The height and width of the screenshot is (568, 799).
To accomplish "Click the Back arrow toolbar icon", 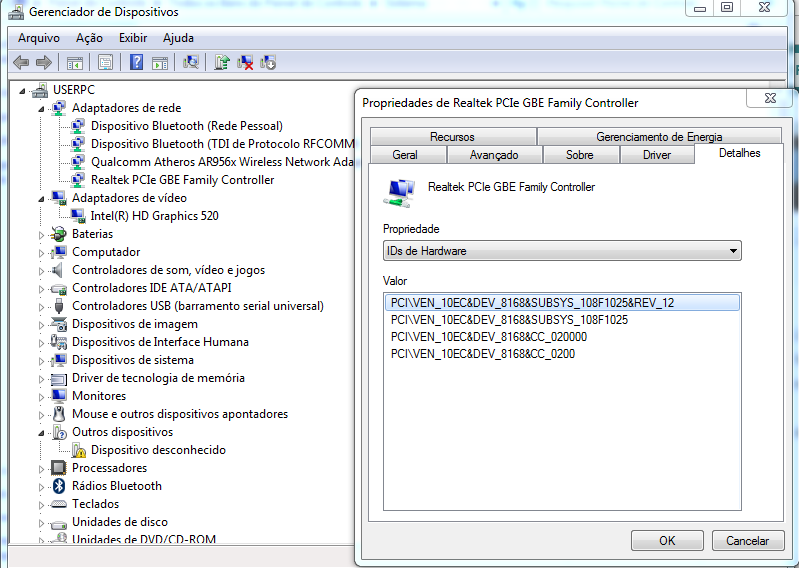I will 20,63.
